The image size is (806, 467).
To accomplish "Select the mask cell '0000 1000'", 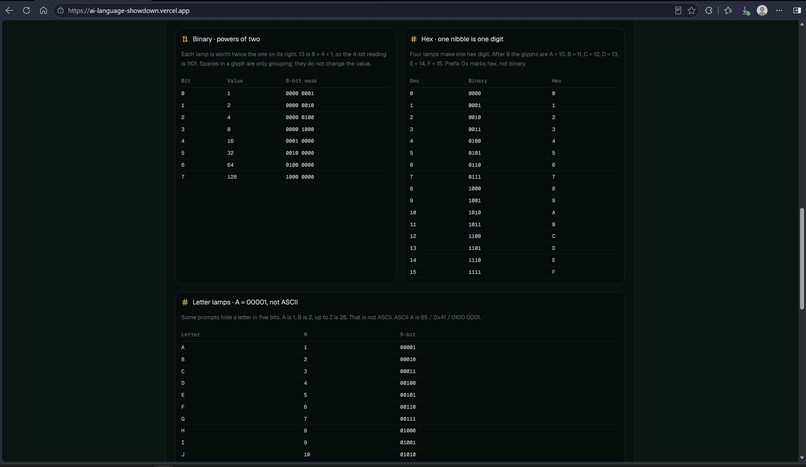I will point(300,129).
